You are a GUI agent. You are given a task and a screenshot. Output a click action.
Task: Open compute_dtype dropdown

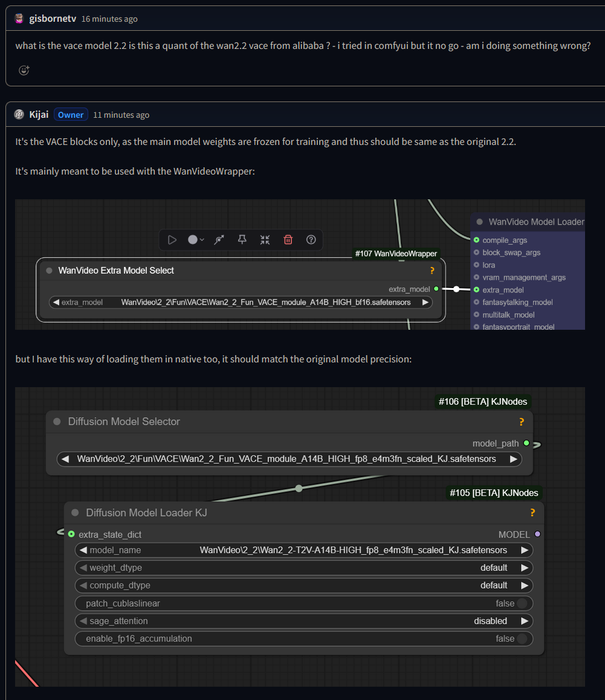[304, 585]
